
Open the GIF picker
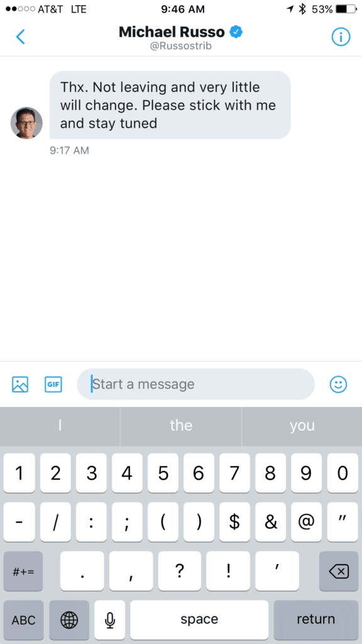point(53,384)
